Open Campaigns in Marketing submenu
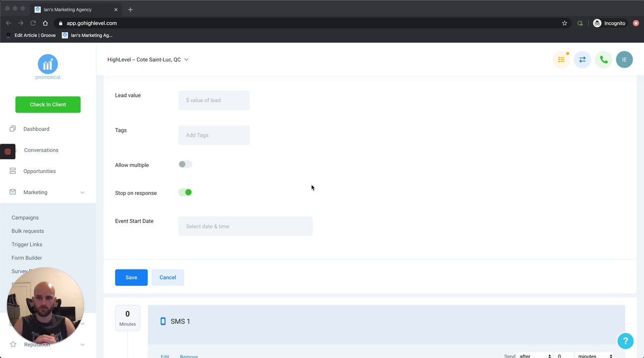Viewport: 644px width, 358px height. coord(25,218)
